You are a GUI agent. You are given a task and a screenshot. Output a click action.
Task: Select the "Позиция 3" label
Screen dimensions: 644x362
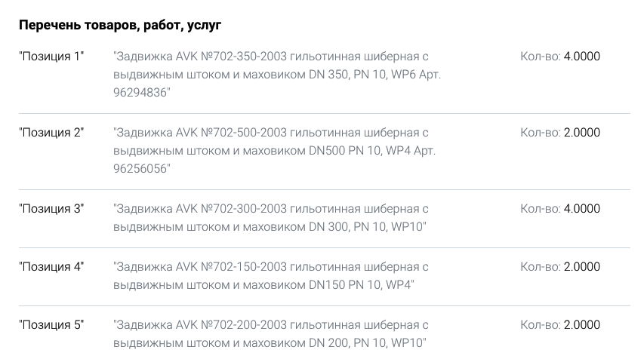(51, 208)
